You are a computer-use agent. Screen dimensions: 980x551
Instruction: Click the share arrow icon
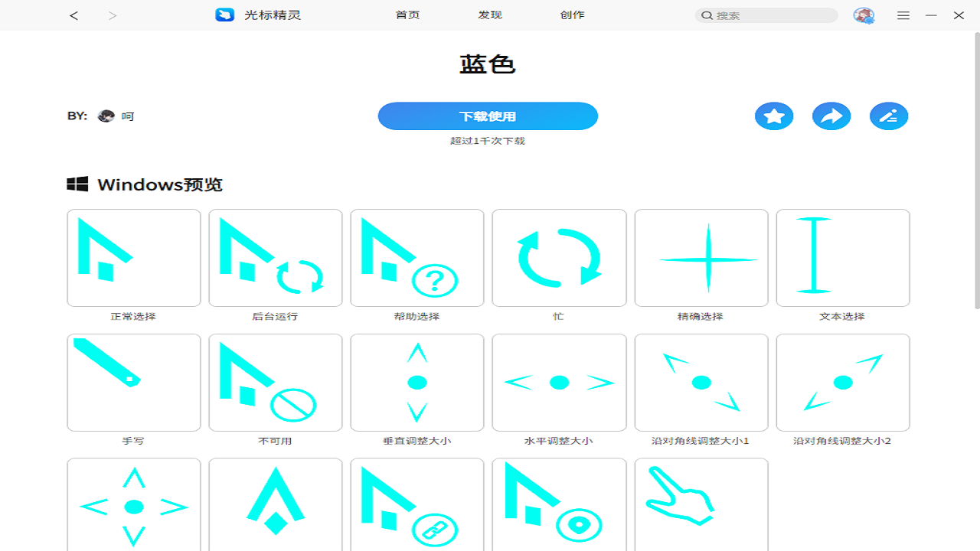[x=831, y=116]
